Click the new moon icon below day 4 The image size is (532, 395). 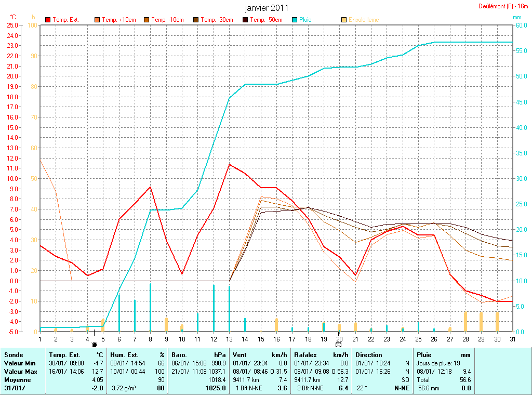pos(94,345)
